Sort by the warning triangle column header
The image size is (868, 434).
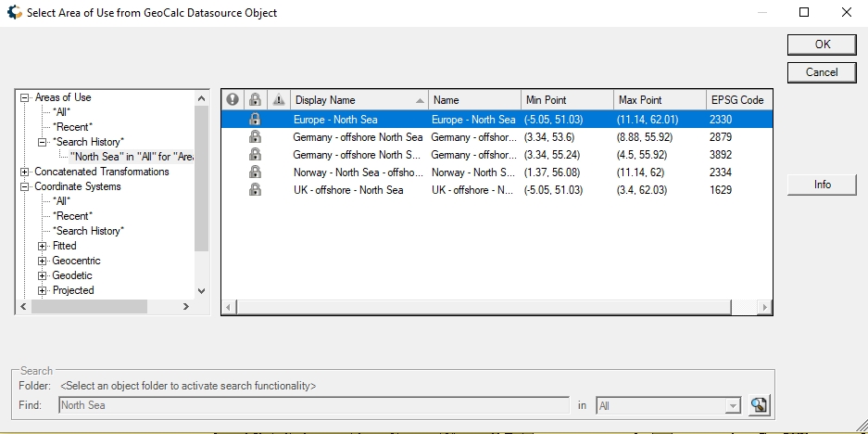tap(279, 100)
